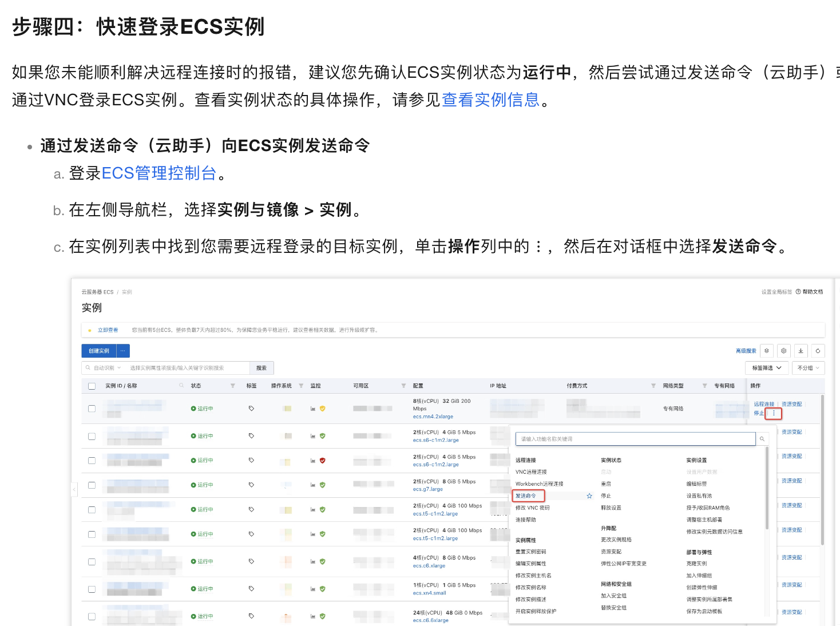840x626 pixels.
Task: Click the tag icon in ecs.xn4.small row
Action: click(251, 589)
